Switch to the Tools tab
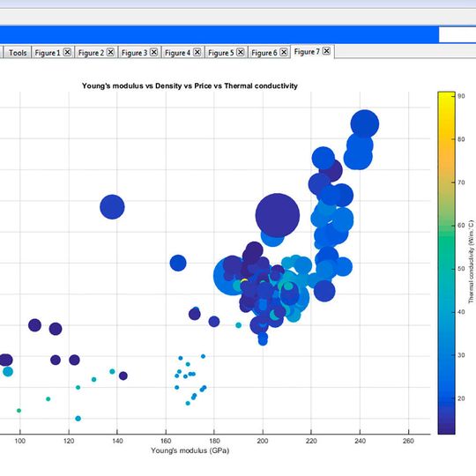Screen dimensions: 476x476 click(18, 53)
